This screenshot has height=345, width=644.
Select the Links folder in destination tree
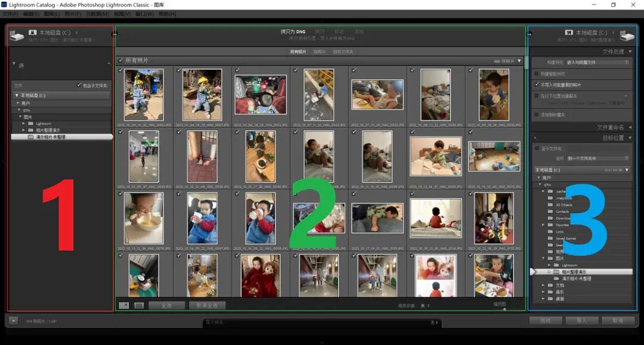click(x=559, y=232)
